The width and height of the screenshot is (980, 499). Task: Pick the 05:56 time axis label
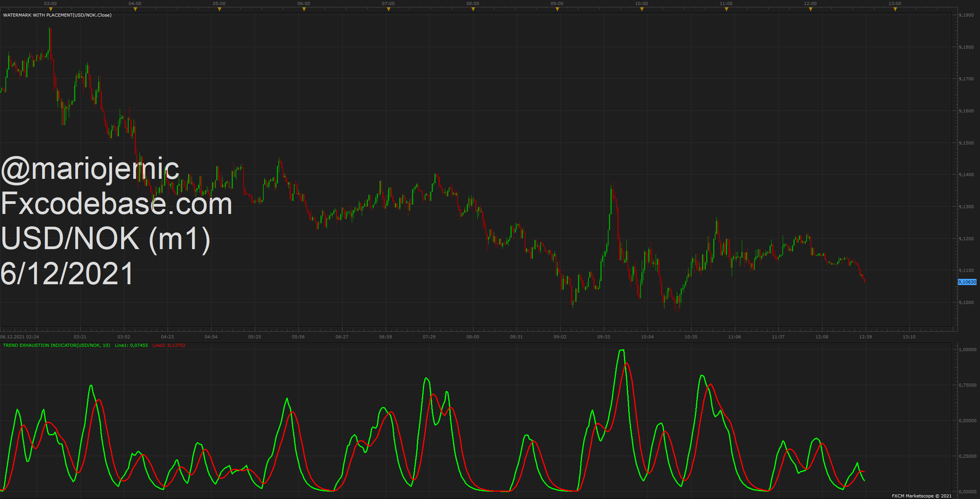coord(298,337)
